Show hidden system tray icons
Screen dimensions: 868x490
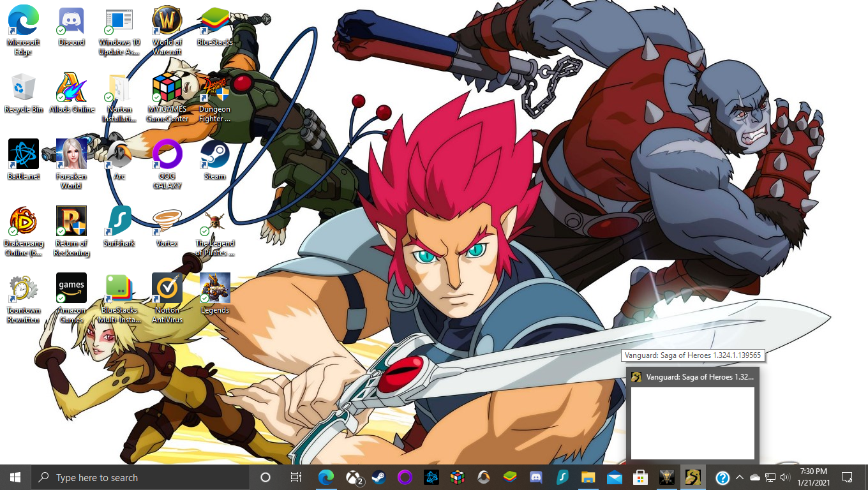(x=739, y=477)
